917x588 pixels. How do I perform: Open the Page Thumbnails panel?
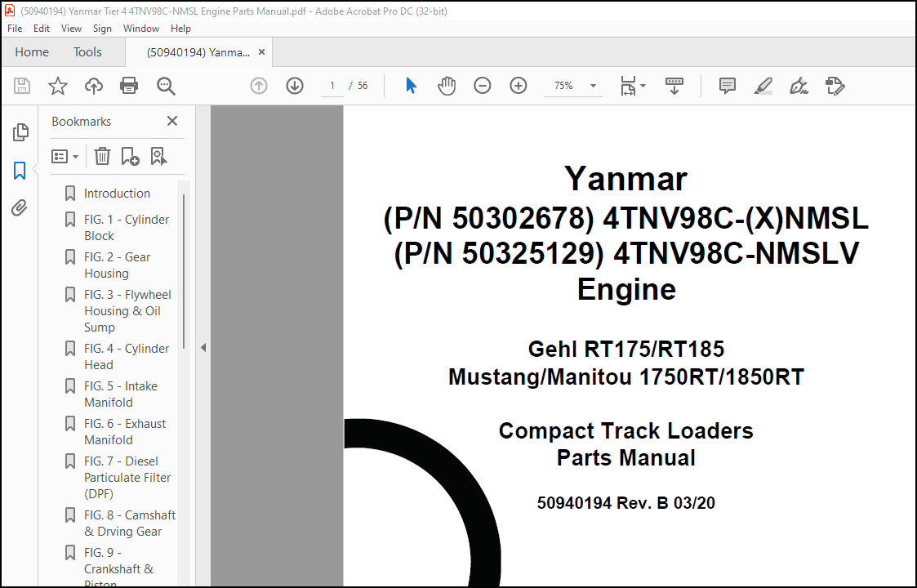pos(20,131)
